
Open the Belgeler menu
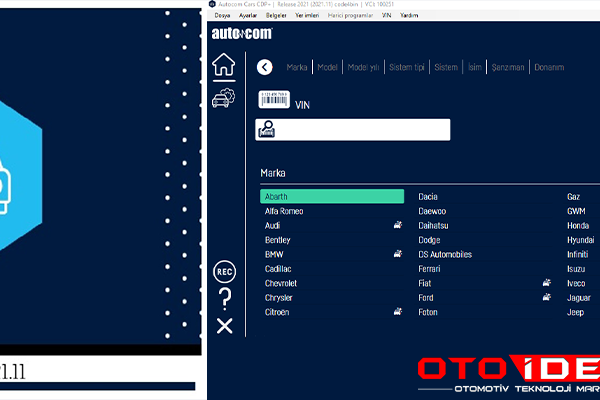click(x=276, y=16)
